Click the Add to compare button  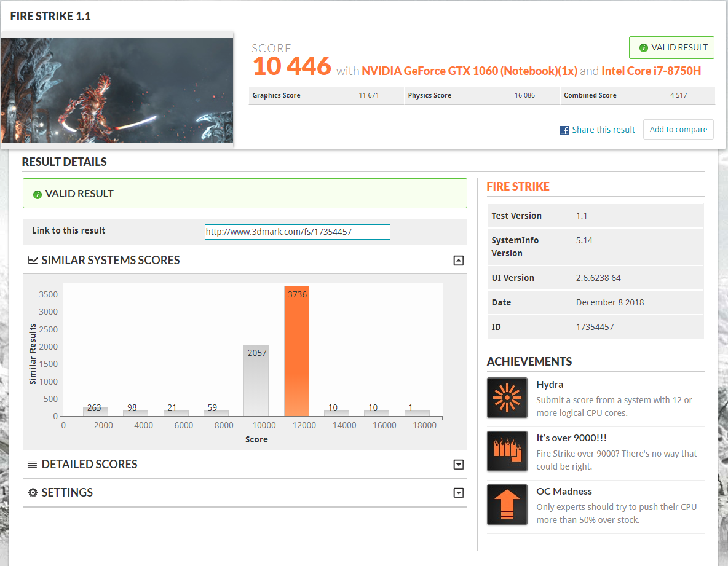click(678, 130)
